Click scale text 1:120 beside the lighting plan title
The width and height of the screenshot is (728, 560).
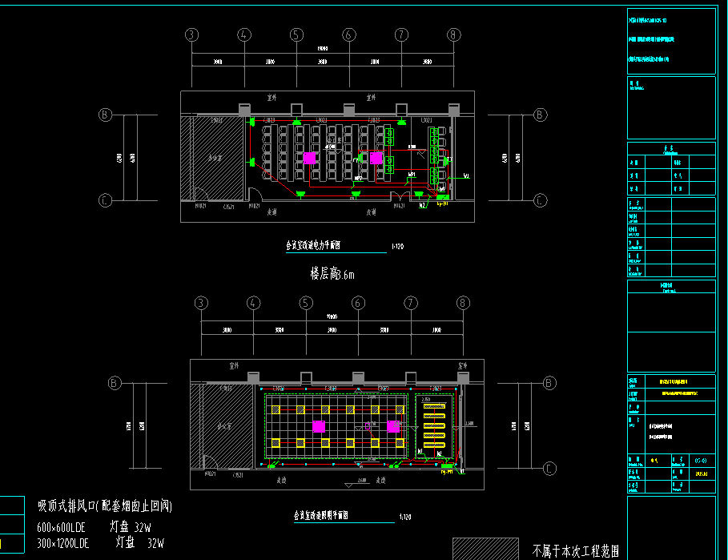click(x=405, y=517)
